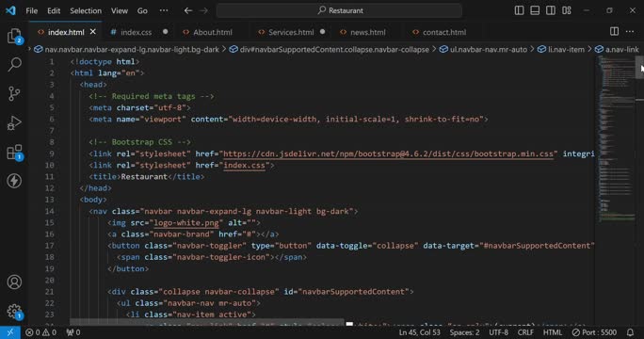Image resolution: width=644 pixels, height=339 pixels.
Task: Open Run and Debug view
Action: 14,122
